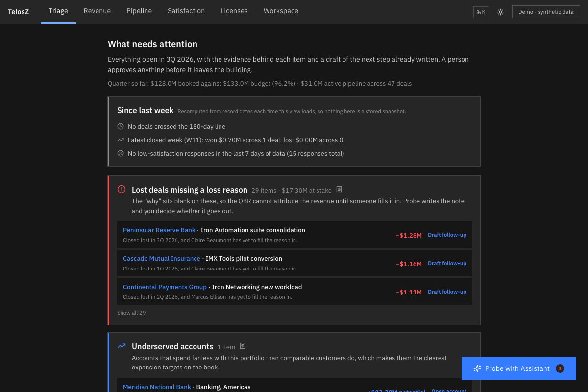Image resolution: width=588 pixels, height=392 pixels.
Task: Click the TelosZ logo
Action: 18,12
